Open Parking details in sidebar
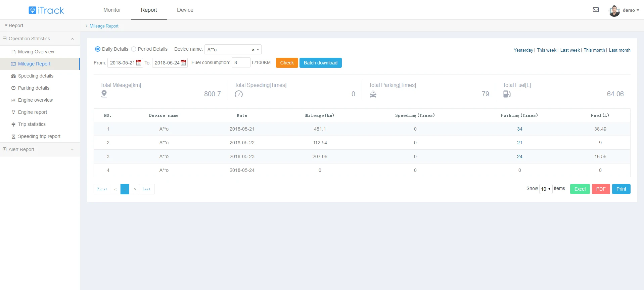 40,88
